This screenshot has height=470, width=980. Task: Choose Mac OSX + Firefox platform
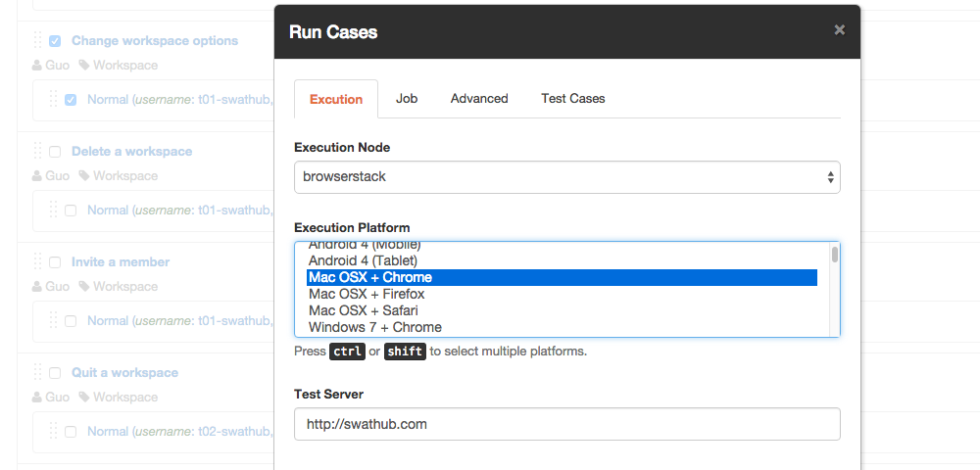click(x=367, y=295)
